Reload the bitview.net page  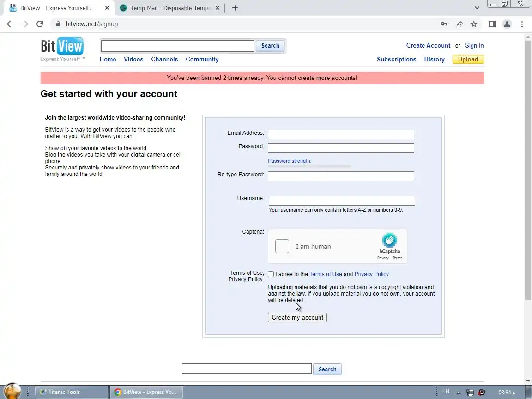coord(40,24)
